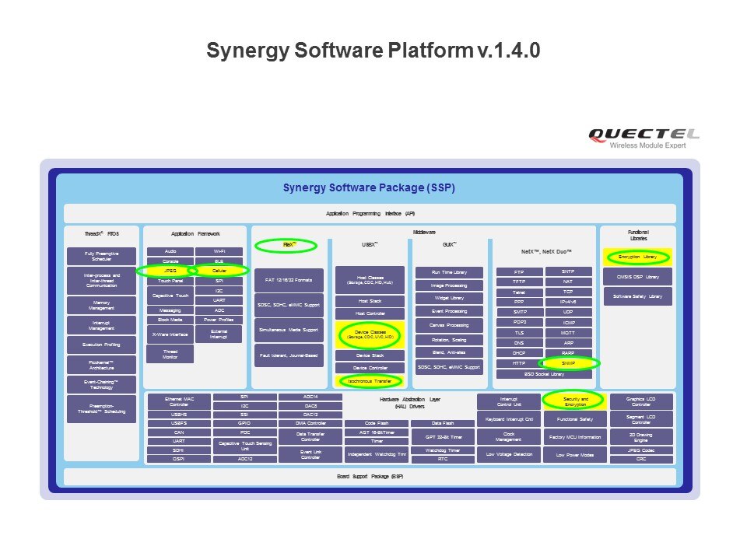Select the Memory Management block
The image size is (747, 560).
tap(101, 304)
